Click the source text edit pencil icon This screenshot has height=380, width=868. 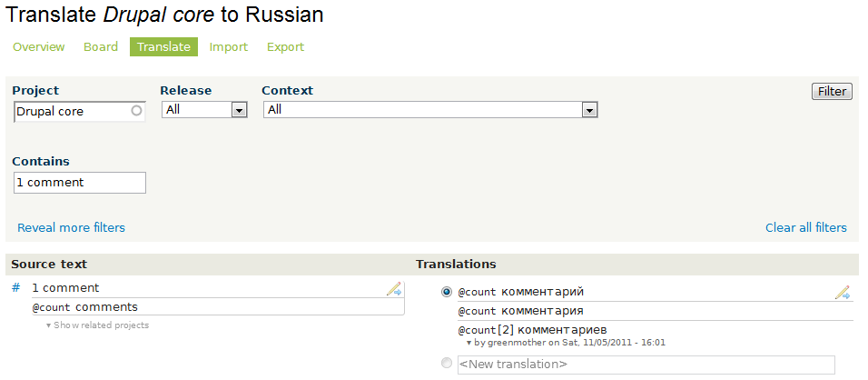tap(394, 289)
